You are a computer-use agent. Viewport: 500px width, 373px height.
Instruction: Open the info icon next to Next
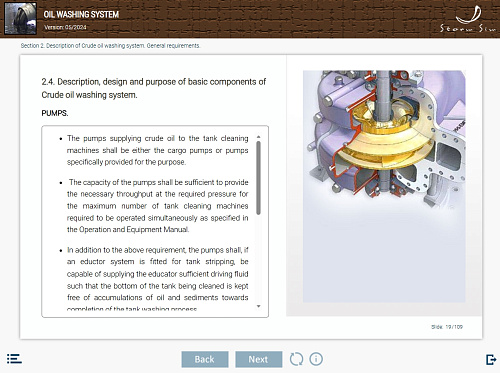(x=316, y=359)
